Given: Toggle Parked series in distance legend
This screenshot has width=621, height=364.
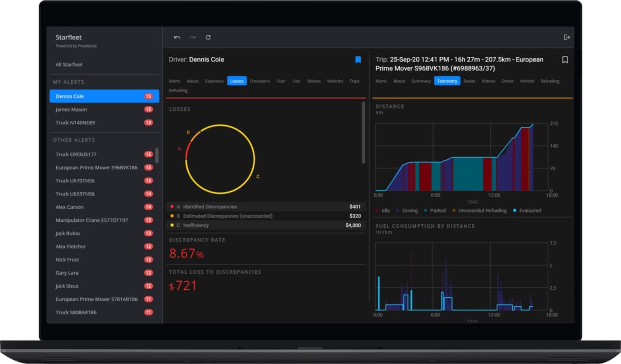Looking at the screenshot, I should (435, 210).
